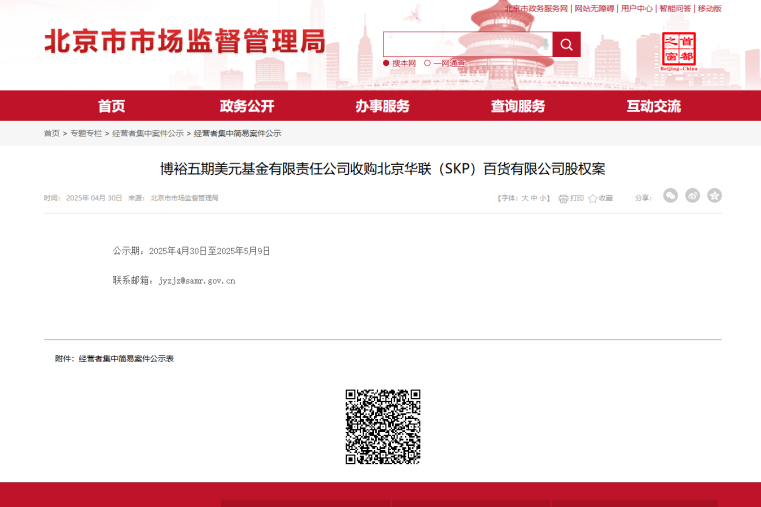Open the 附件 经营者集中简易案件公示表 attachment link

coord(126,358)
